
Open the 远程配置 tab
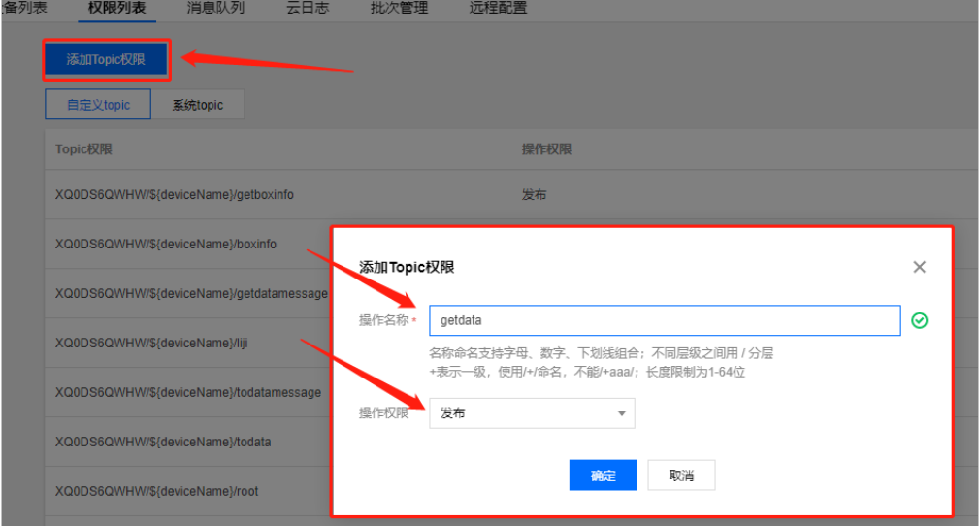point(498,8)
